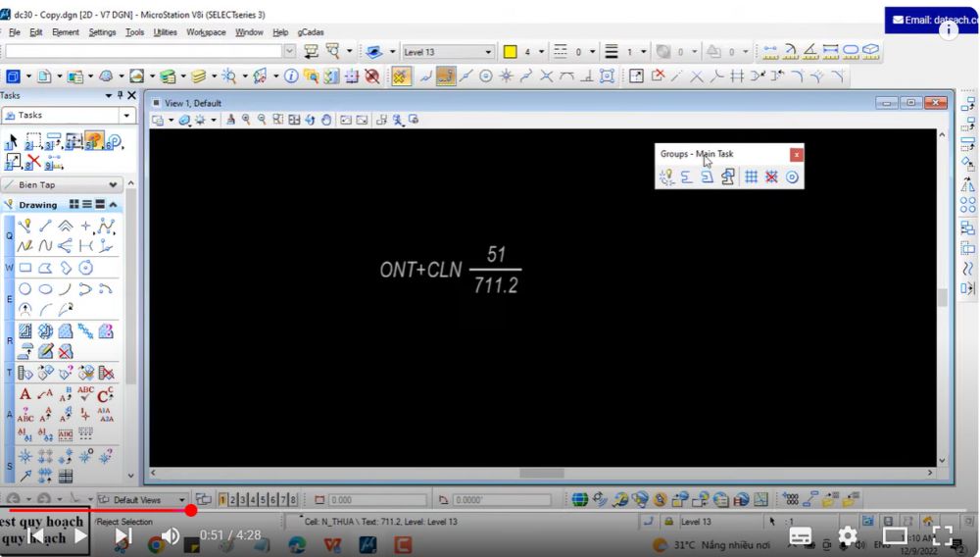The height and width of the screenshot is (557, 980).
Task: Click the Pan View hand icon
Action: (325, 120)
